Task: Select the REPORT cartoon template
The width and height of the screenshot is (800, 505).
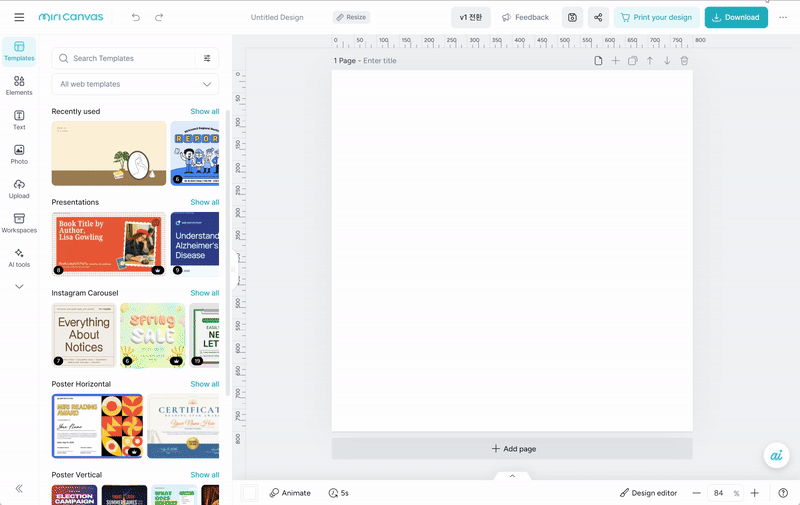Action: click(195, 153)
